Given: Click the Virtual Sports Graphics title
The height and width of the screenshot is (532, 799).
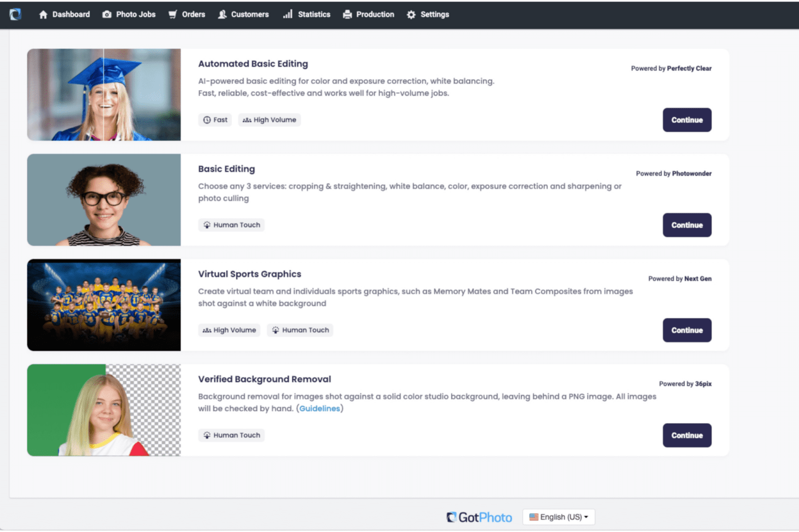Looking at the screenshot, I should (250, 274).
